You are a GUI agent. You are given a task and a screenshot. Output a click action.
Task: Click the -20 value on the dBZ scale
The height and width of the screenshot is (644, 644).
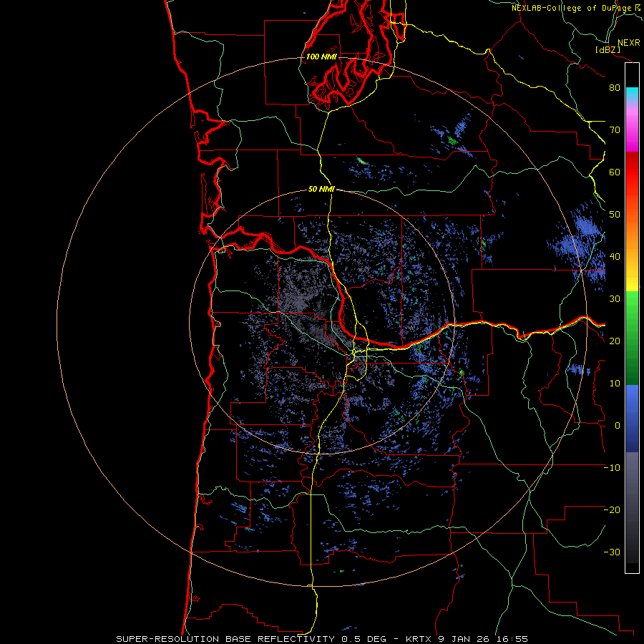click(x=612, y=509)
